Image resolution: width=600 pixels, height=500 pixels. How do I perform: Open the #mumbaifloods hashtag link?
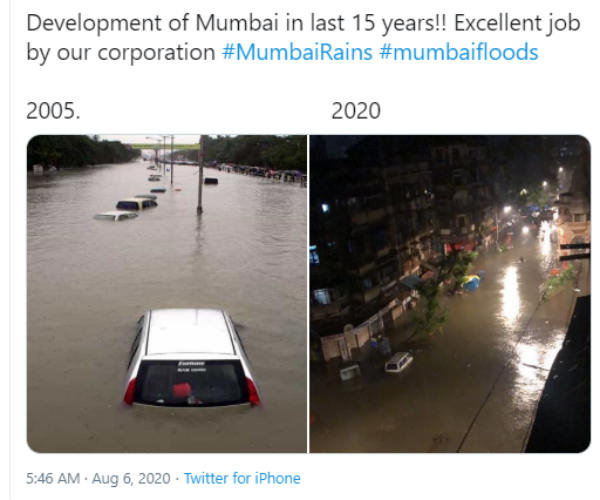[459, 52]
